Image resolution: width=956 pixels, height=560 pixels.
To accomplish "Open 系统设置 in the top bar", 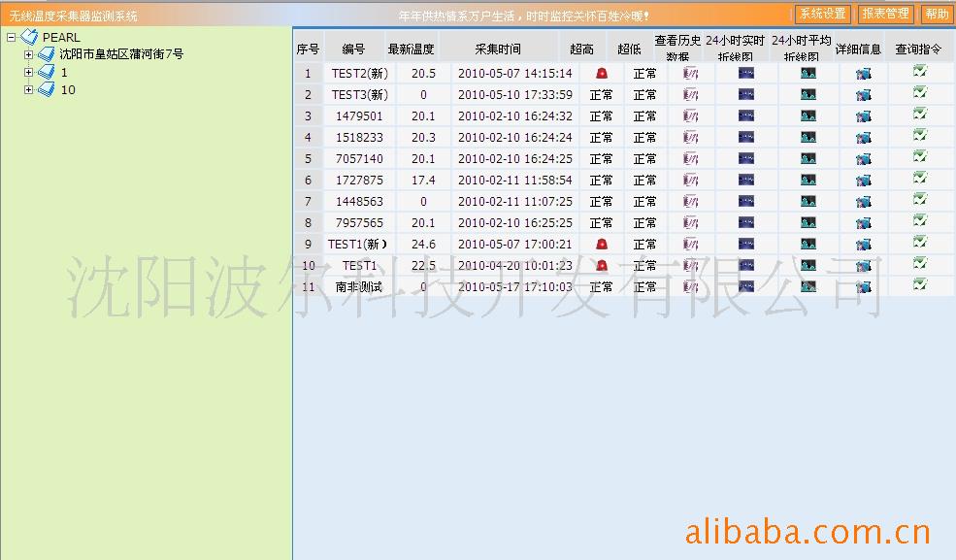I will [x=823, y=15].
